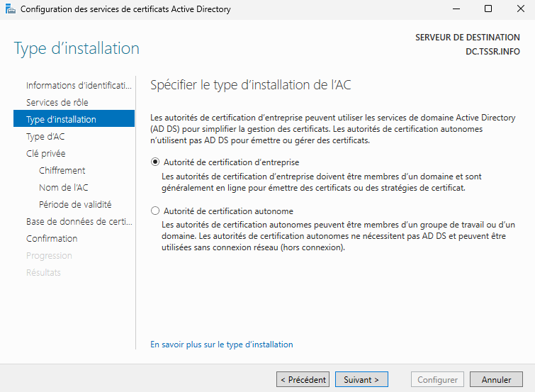Viewport: 535px width, 392px height.
Task: Click Suivant to continue
Action: [361, 380]
